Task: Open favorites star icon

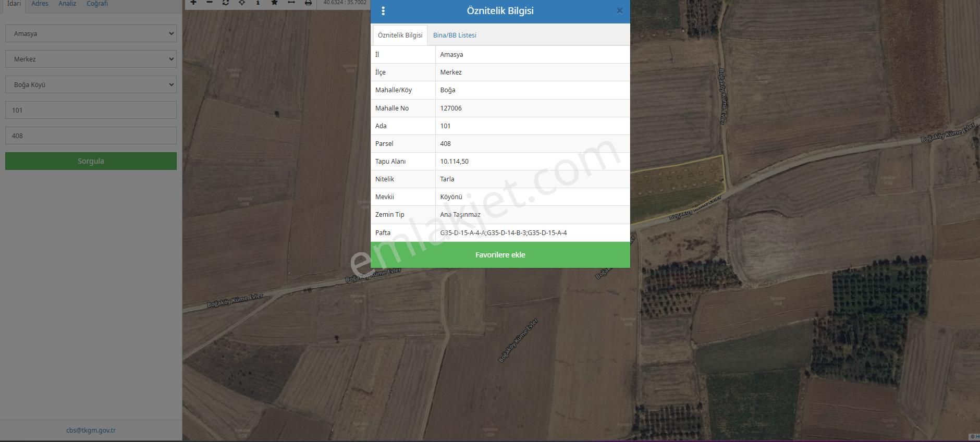Action: pos(275,3)
